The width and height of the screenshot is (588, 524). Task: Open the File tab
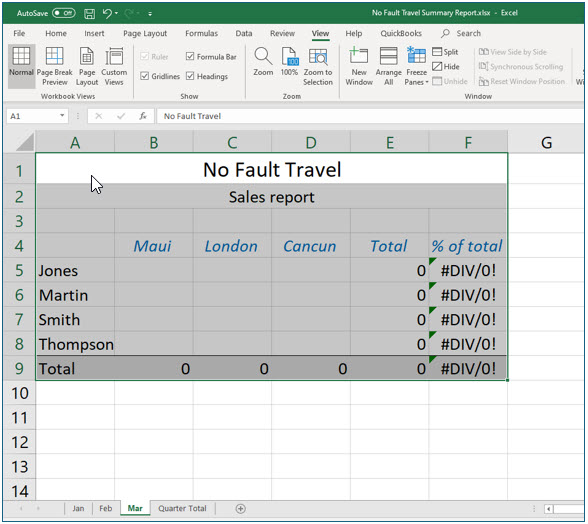(x=19, y=33)
